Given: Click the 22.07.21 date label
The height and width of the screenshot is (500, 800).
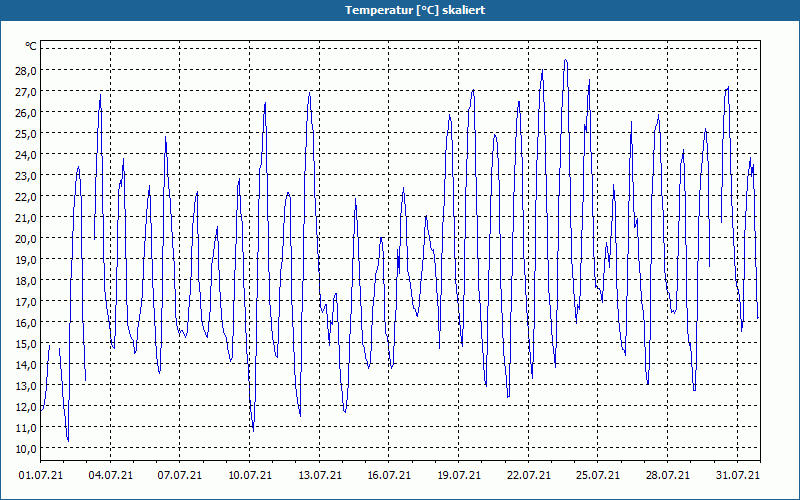Looking at the screenshot, I should pos(529,475).
